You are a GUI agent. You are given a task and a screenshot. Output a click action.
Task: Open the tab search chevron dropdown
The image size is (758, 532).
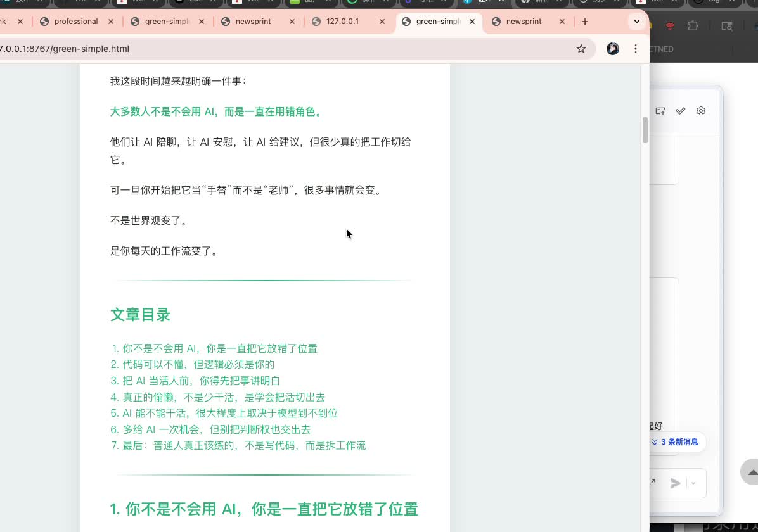click(x=637, y=21)
